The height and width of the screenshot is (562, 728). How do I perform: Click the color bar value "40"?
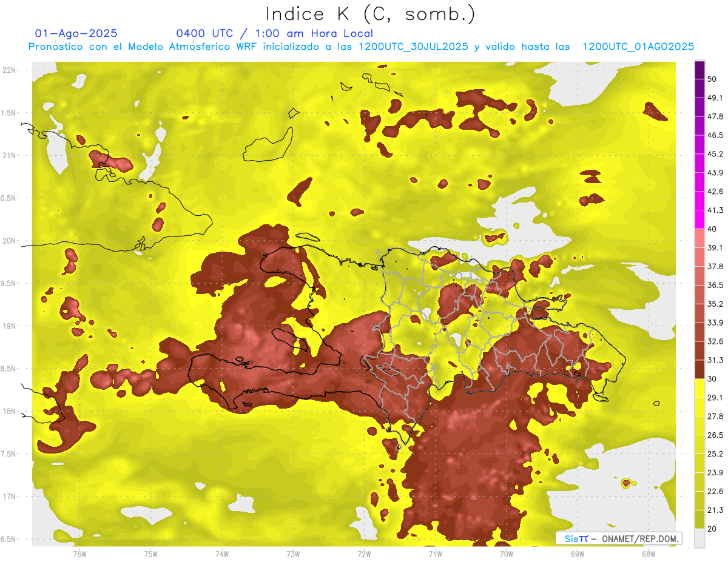point(712,229)
